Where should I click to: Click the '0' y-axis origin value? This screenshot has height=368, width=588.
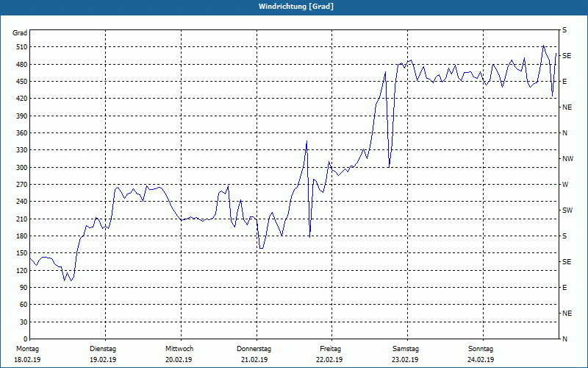pyautogui.click(x=25, y=339)
